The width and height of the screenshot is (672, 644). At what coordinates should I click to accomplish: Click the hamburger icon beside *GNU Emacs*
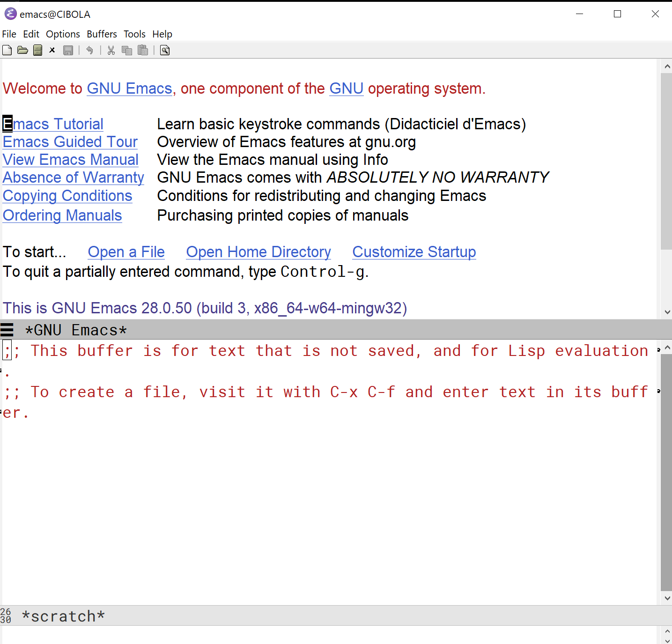[x=7, y=330]
